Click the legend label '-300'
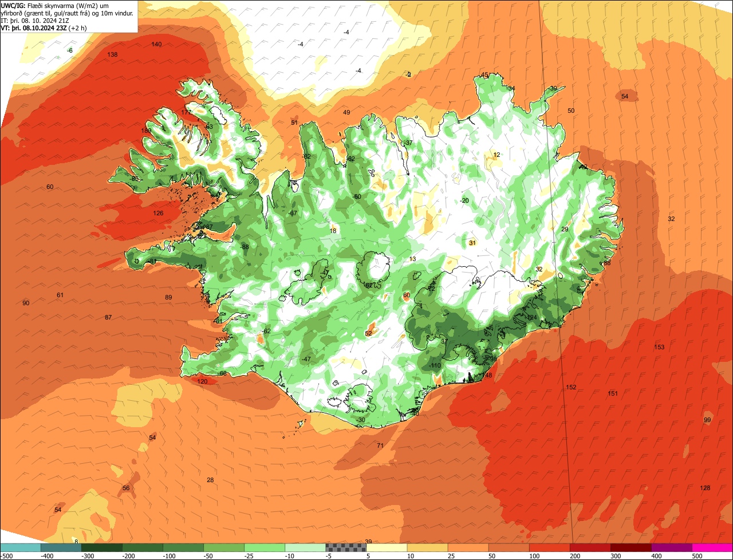The width and height of the screenshot is (733, 560). point(88,556)
